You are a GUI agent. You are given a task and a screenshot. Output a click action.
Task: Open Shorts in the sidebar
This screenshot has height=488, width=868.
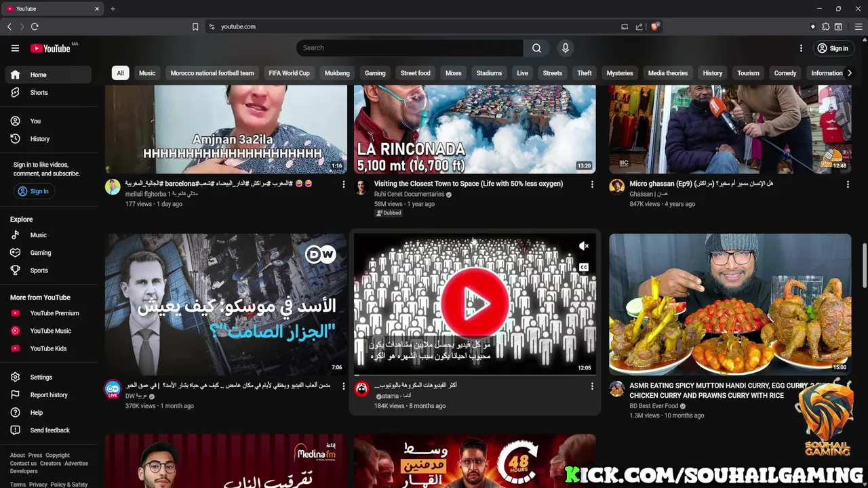coord(47,92)
